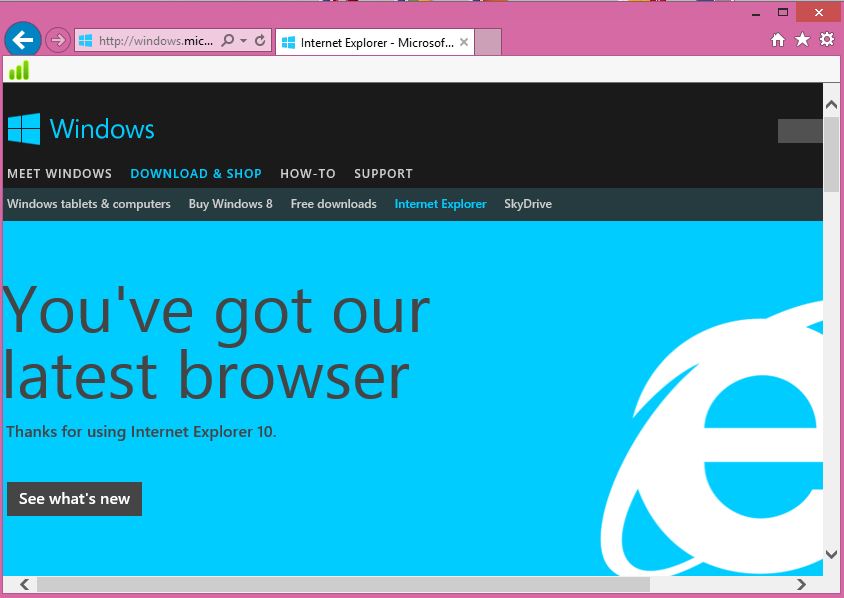The height and width of the screenshot is (598, 844).
Task: Refresh the current page
Action: pyautogui.click(x=261, y=40)
